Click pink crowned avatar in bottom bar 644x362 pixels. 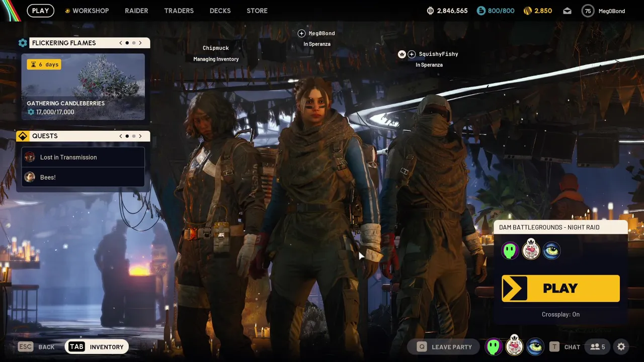[514, 345]
